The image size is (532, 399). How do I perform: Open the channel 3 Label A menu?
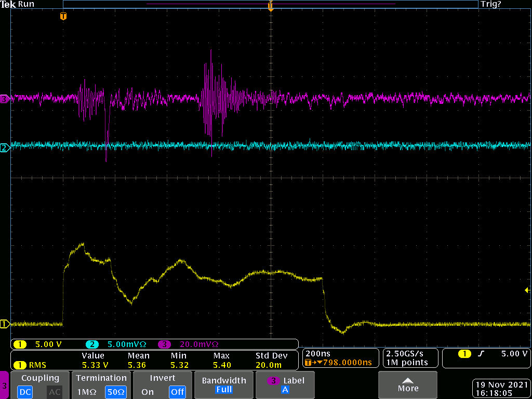(285, 385)
